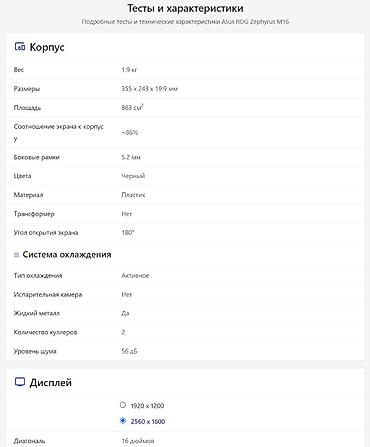Click the Уровень шума label
370x447 pixels.
pos(35,351)
